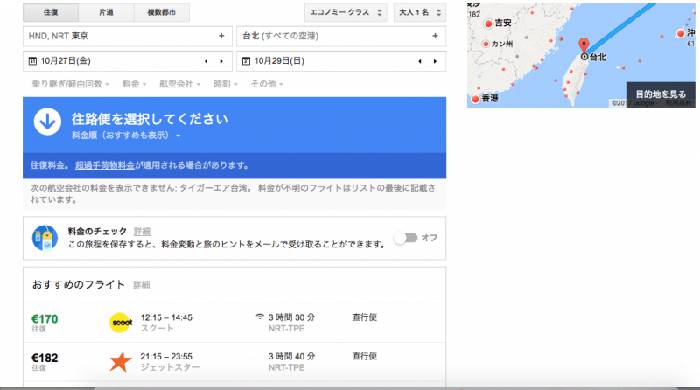Select the €182 Jetstar flight
This screenshot has width=700, height=390.
[x=234, y=362]
